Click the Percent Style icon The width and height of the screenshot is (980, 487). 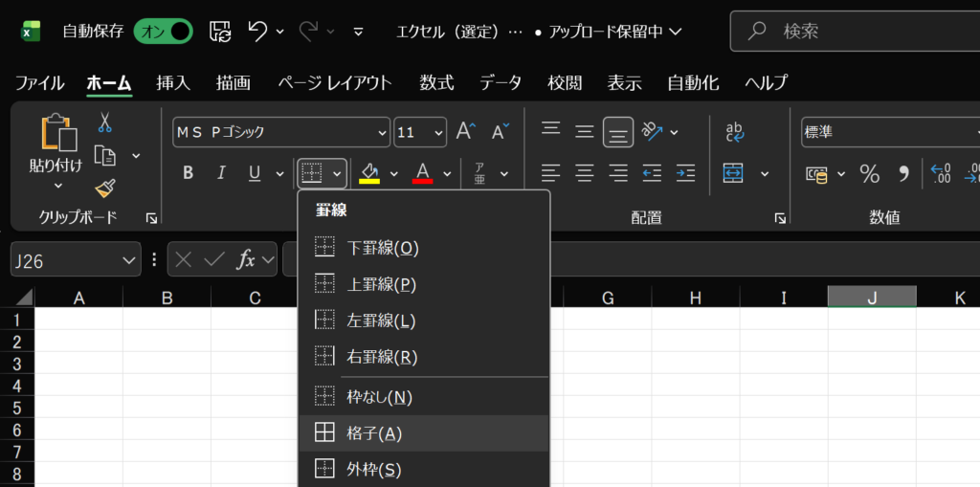869,173
